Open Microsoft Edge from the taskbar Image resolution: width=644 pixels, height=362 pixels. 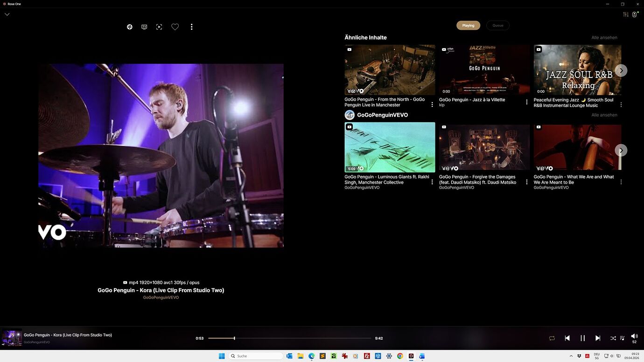tap(311, 356)
